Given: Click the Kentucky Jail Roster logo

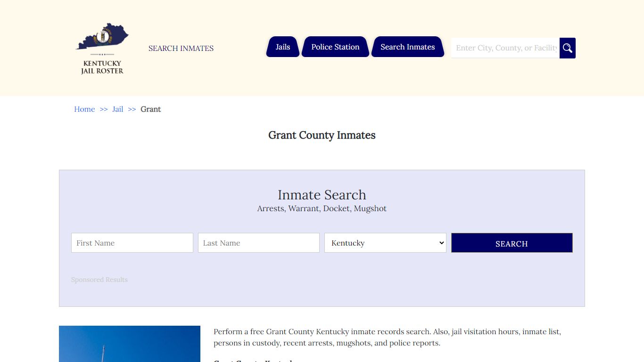Looking at the screenshot, I should coord(102,48).
